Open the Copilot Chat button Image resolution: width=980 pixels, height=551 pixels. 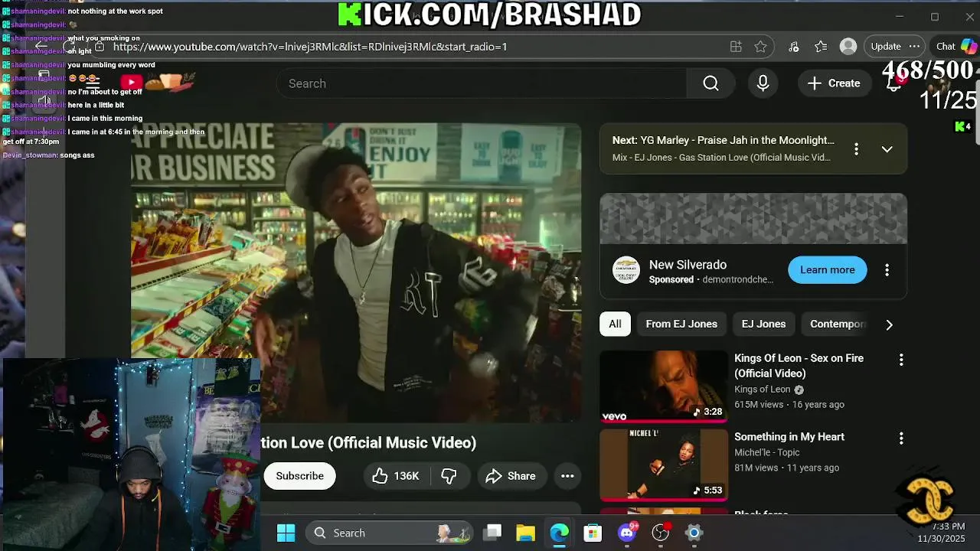pos(955,47)
